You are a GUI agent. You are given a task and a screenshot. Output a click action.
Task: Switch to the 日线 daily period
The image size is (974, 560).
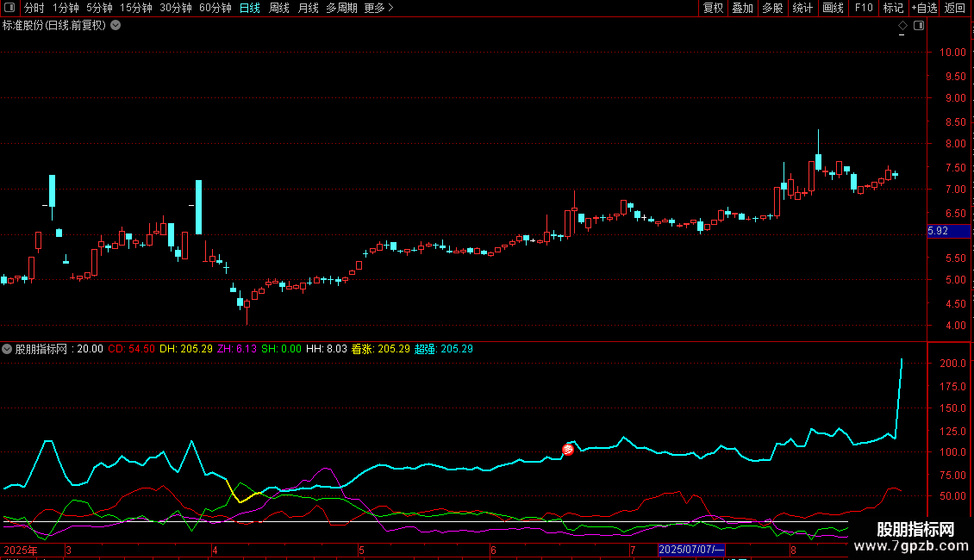click(x=249, y=8)
